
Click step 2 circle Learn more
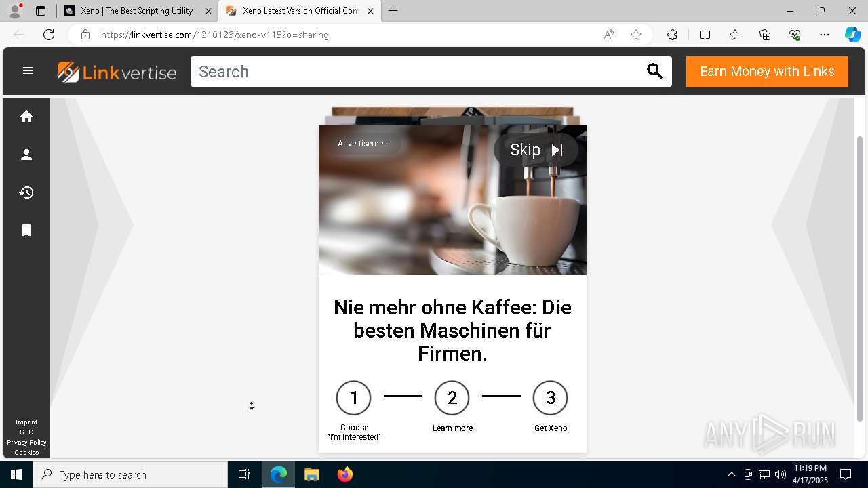click(452, 398)
